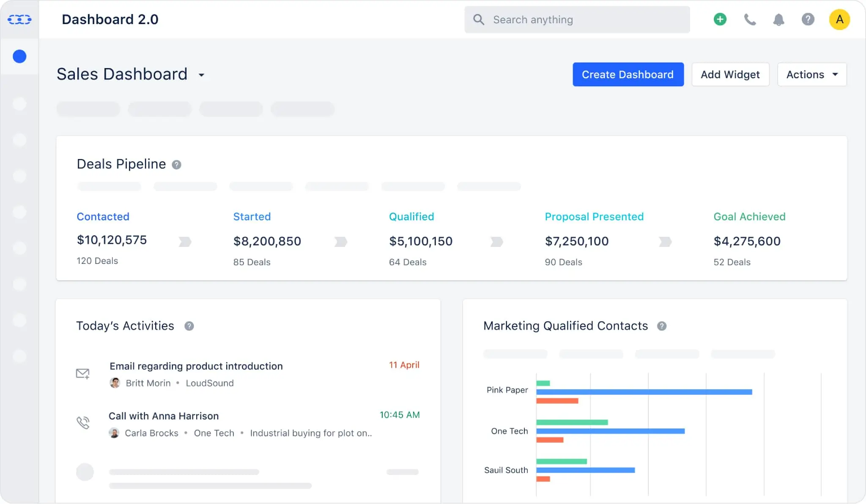The image size is (866, 504).
Task: Click the call icon beside Anna Harrison activity
Action: tap(83, 422)
